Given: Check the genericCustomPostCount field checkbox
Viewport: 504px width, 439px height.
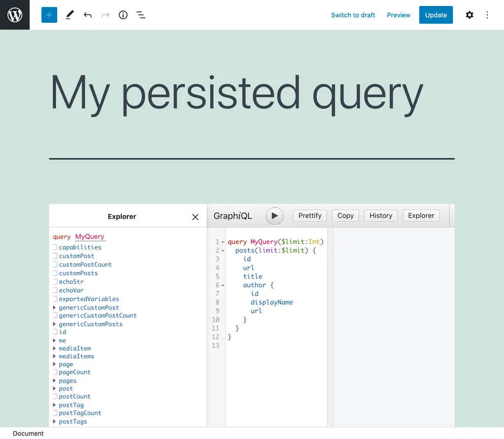Looking at the screenshot, I should click(x=55, y=315).
